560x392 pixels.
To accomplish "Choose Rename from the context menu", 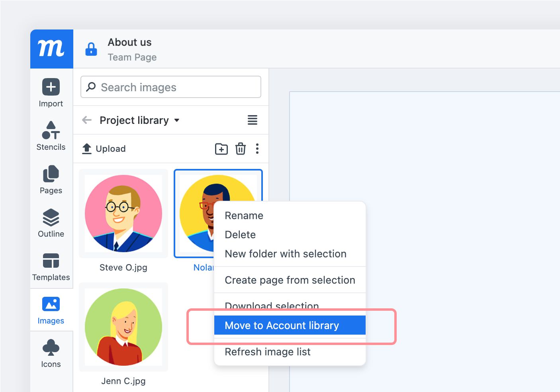I will 290,216.
